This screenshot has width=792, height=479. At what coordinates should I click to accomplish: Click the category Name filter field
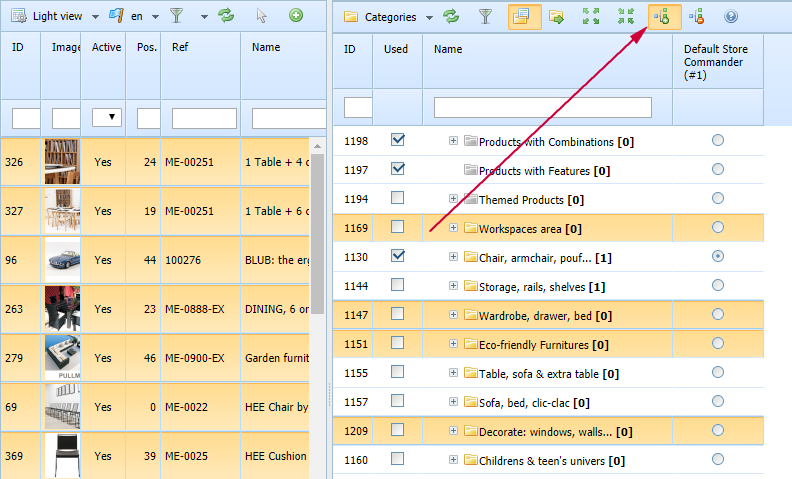click(x=543, y=107)
